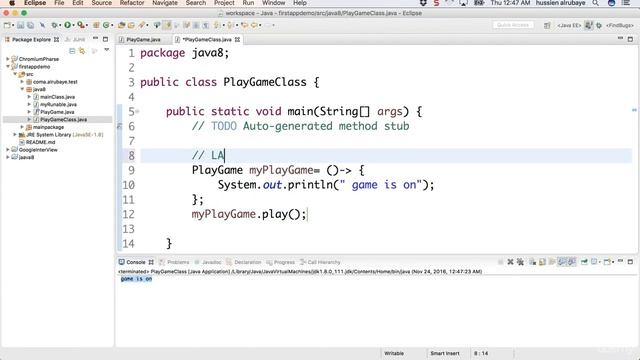The height and width of the screenshot is (360, 640).
Task: Click the Run with external tools icon
Action: [80, 25]
